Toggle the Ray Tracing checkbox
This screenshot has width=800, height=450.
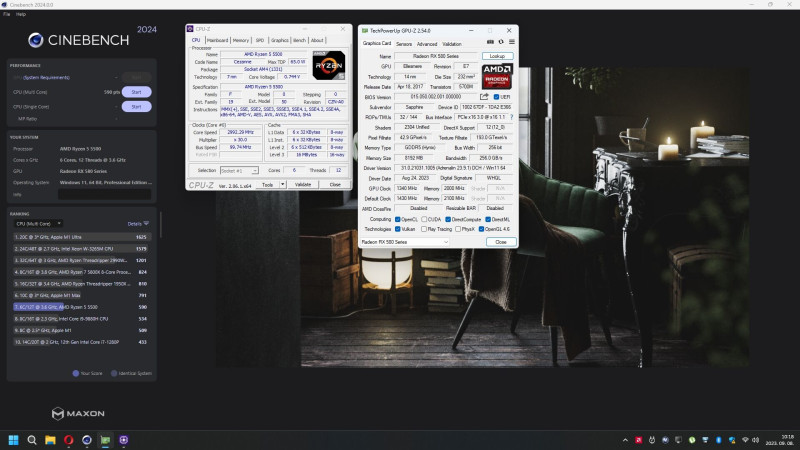tap(424, 229)
